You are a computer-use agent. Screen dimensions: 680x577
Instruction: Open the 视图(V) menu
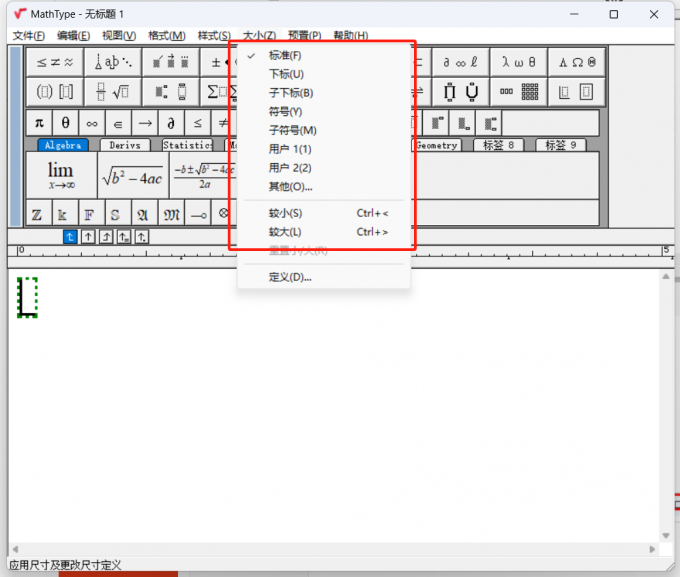click(119, 36)
